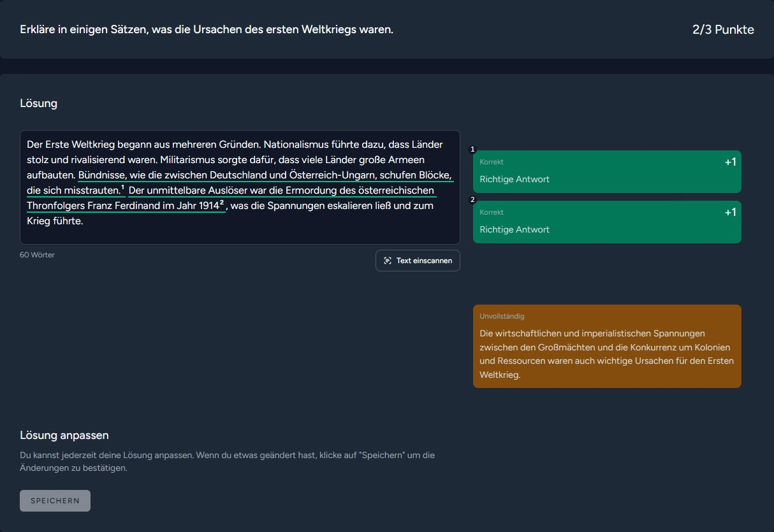Click the +1 on the first Korrekt card
This screenshot has width=774, height=532.
(x=730, y=162)
